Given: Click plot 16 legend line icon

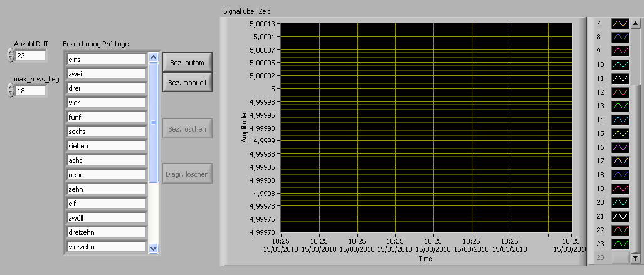Looking at the screenshot, I should [620, 147].
